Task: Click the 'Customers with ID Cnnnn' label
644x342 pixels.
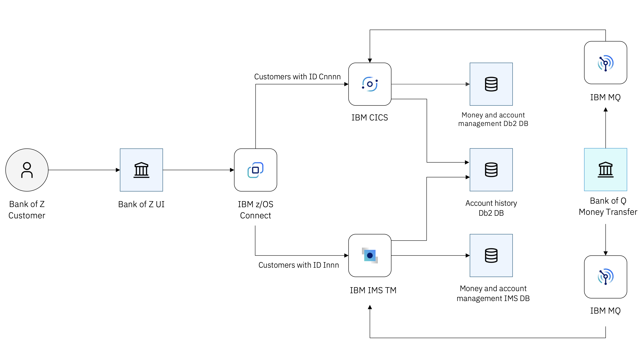Action: tap(297, 77)
